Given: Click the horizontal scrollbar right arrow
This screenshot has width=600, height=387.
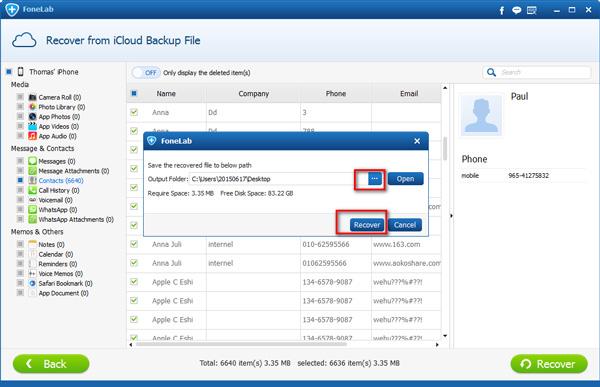Looking at the screenshot, I should pyautogui.click(x=437, y=345).
